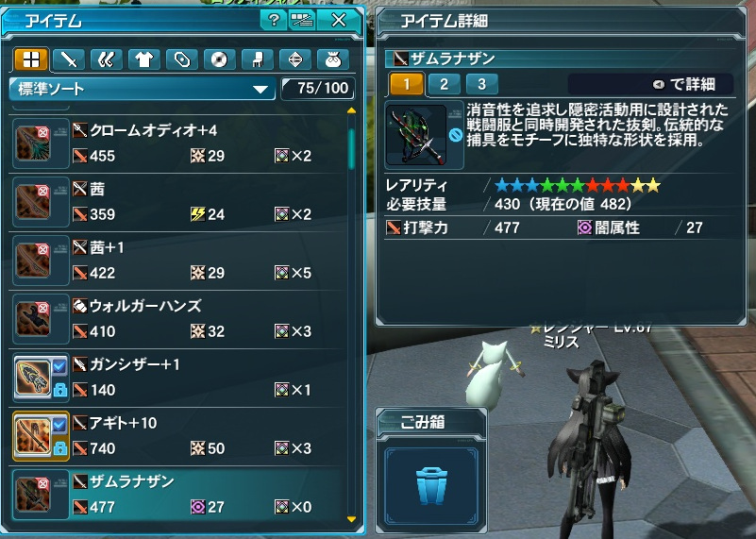
Task: Click the ごみ箱 trash bin button
Action: [431, 486]
